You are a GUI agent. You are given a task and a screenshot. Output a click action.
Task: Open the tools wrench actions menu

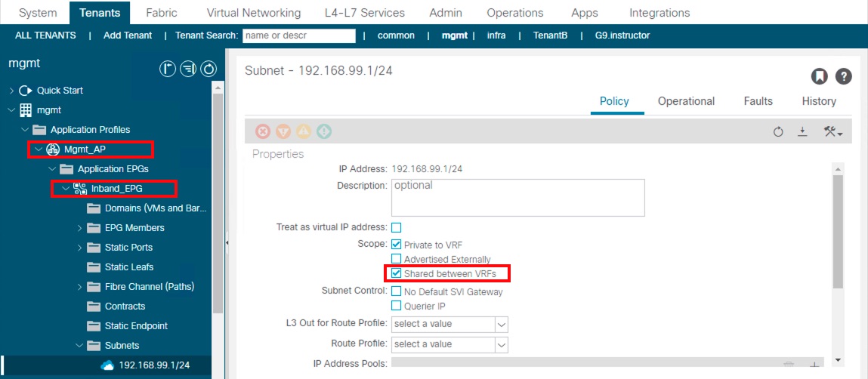[833, 132]
